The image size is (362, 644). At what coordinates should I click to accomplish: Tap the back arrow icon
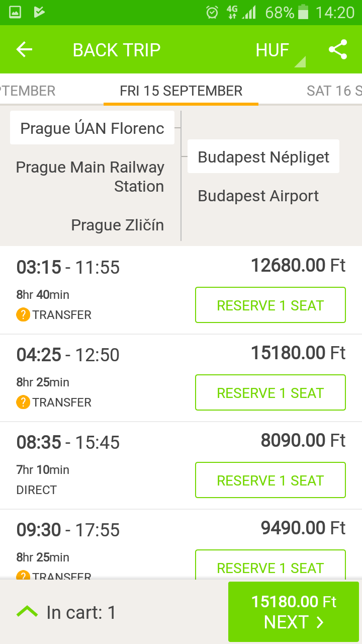pos(24,50)
